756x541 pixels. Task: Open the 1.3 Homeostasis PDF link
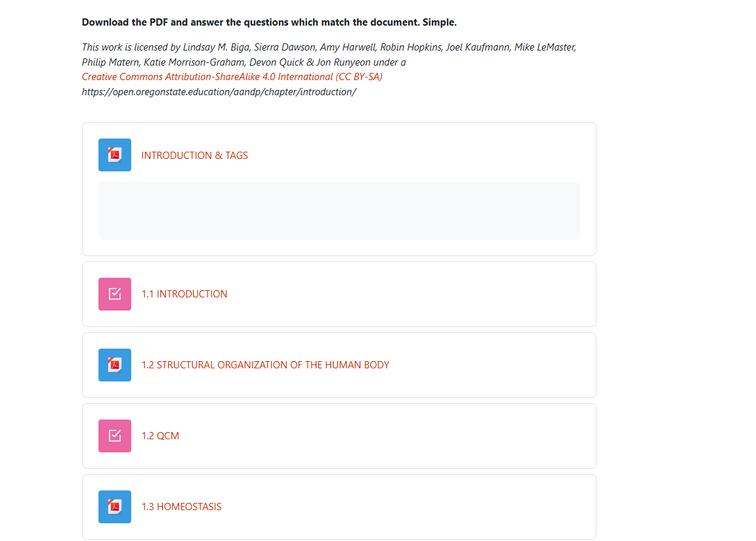181,507
